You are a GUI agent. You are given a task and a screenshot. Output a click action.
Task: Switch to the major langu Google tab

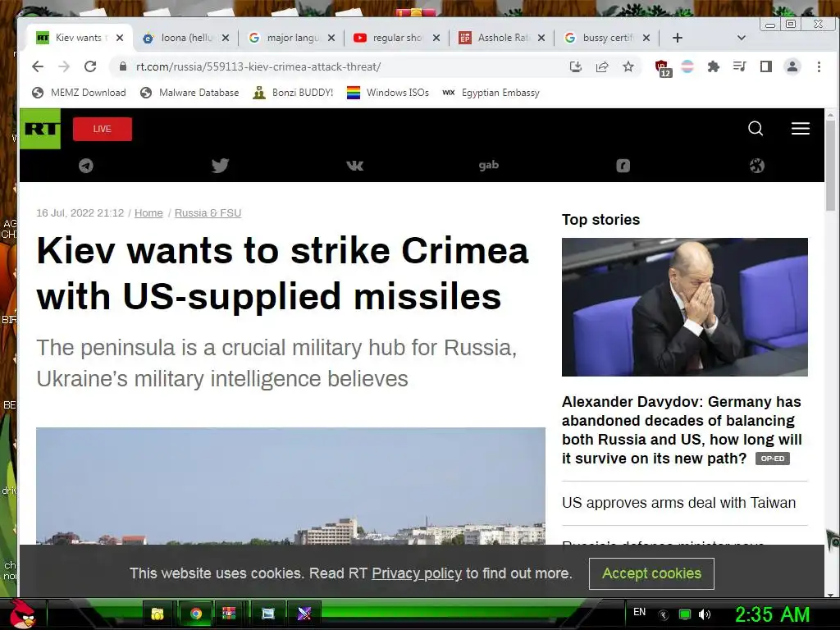point(292,38)
